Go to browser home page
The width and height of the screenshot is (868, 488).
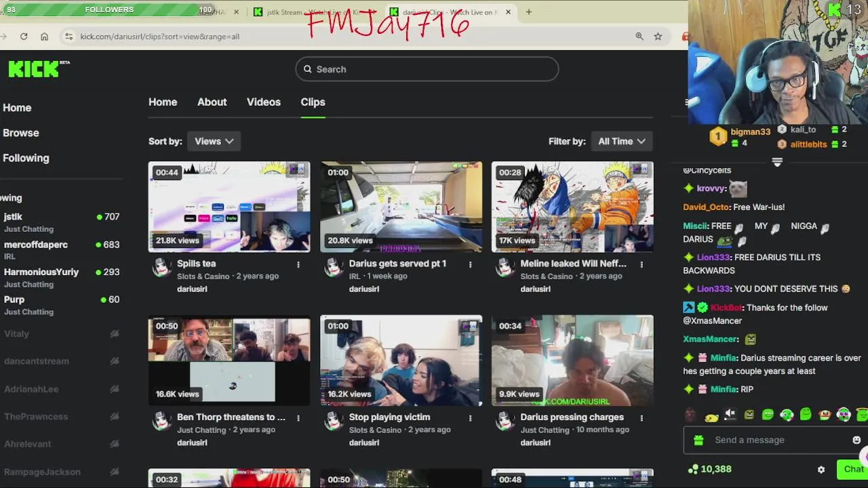(x=44, y=37)
